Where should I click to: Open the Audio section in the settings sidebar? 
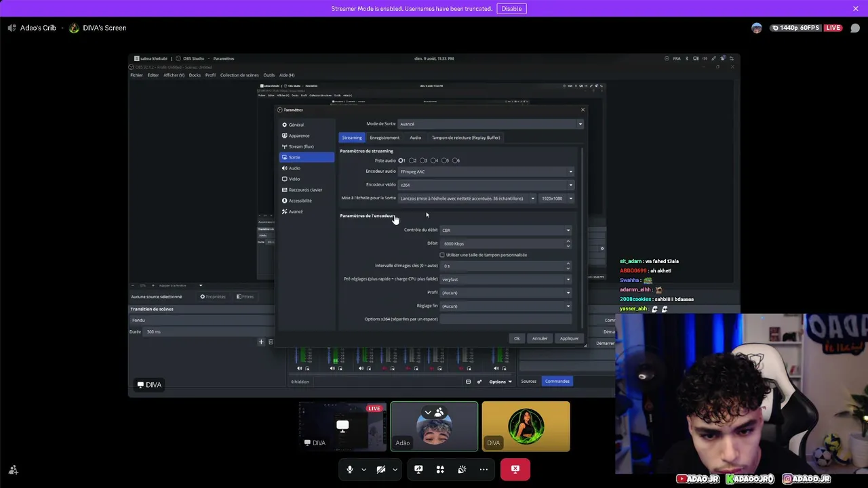coord(307,168)
